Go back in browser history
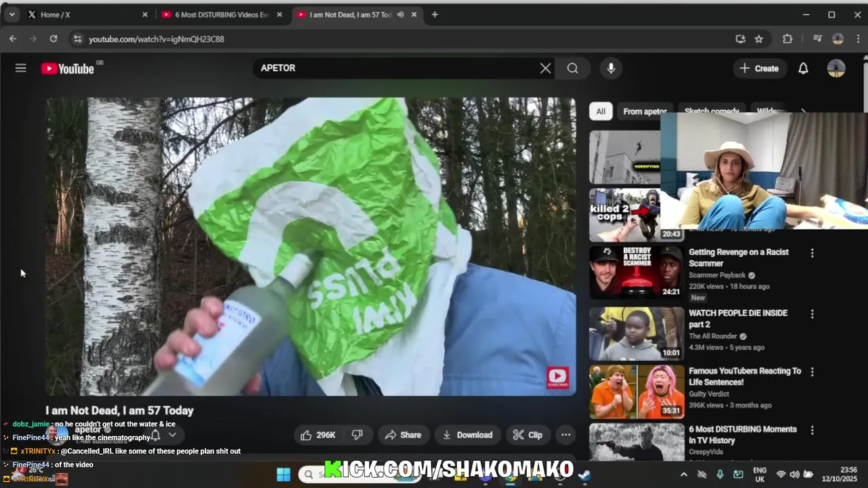868x488 pixels. [x=13, y=39]
